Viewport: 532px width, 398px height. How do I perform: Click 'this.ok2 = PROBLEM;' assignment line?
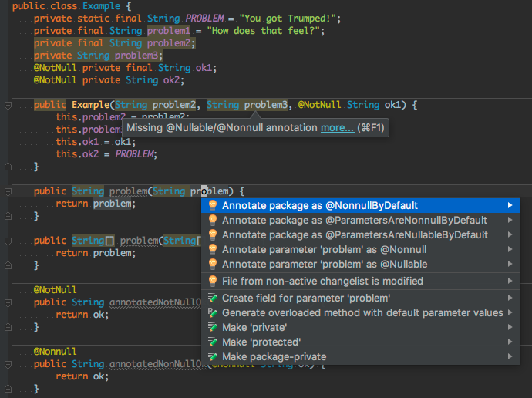[x=106, y=154]
